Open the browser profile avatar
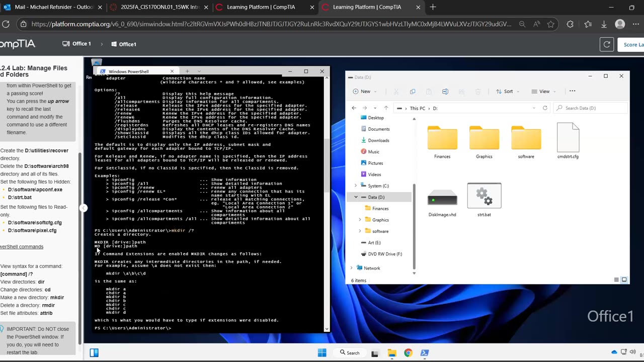This screenshot has height=362, width=644. 620,24
